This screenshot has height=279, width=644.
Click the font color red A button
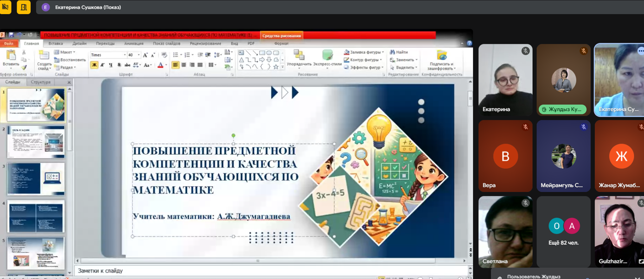pos(160,65)
